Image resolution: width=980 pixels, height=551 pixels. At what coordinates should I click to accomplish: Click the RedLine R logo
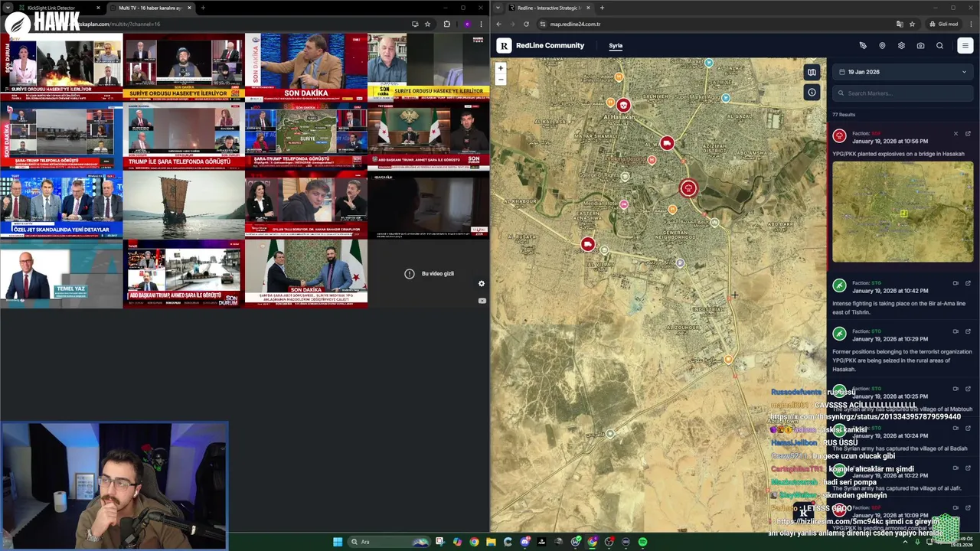click(504, 46)
